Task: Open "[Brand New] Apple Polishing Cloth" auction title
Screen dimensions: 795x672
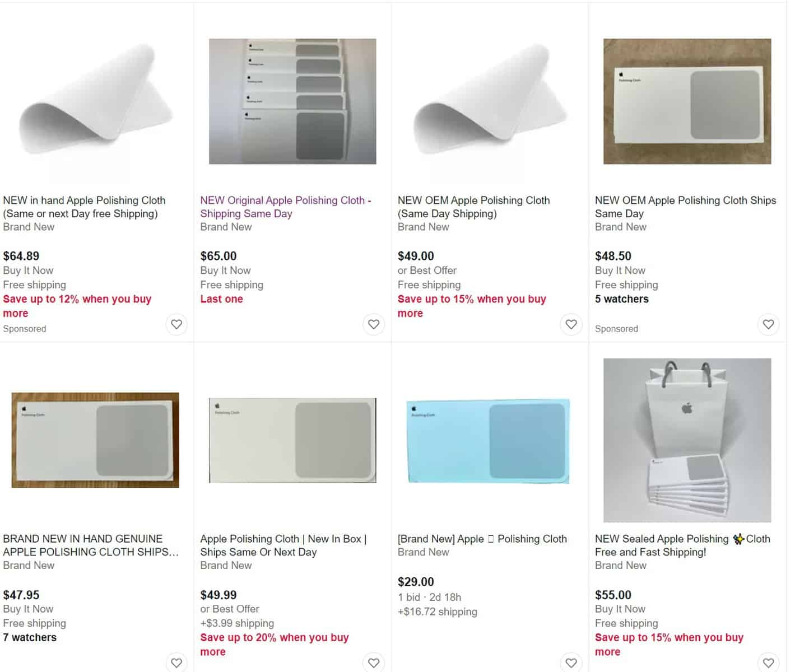Action: (x=482, y=539)
